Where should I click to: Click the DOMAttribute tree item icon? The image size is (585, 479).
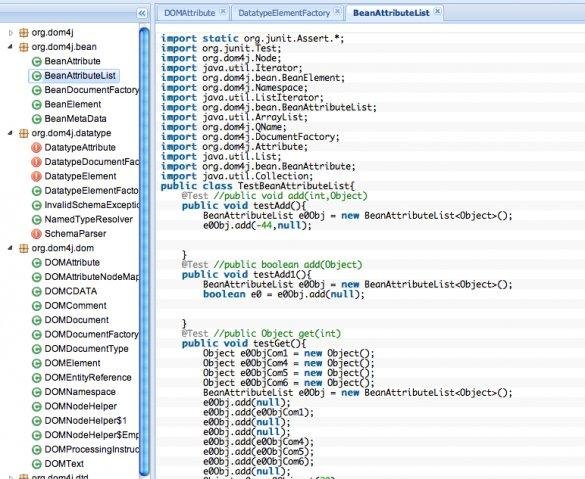[x=36, y=263]
